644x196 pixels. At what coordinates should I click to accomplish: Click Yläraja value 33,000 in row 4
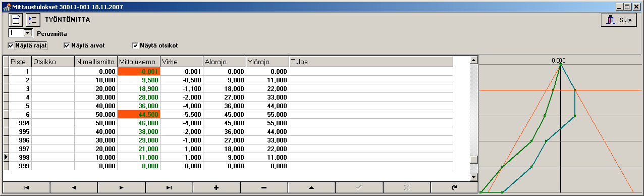pyautogui.click(x=267, y=97)
